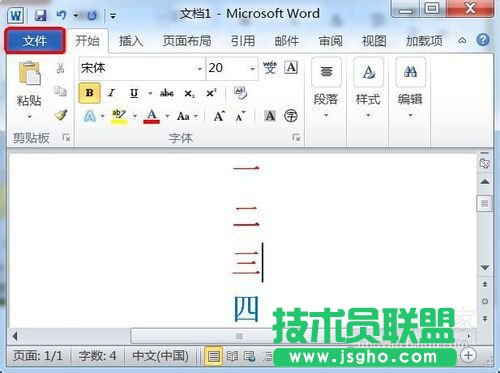Image resolution: width=500 pixels, height=373 pixels.
Task: Open the undo history dropdown arrow
Action: 76,15
